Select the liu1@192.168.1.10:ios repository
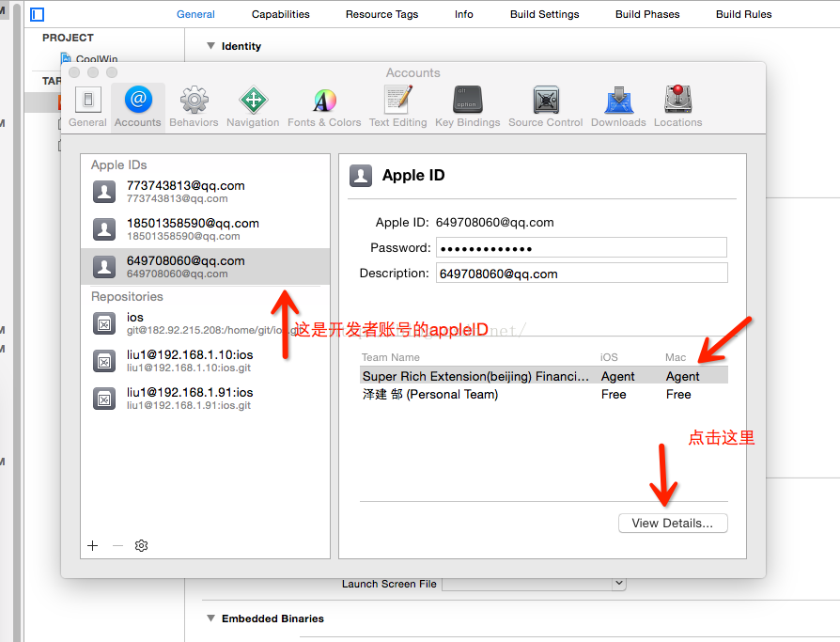This screenshot has width=840, height=642. point(205,361)
